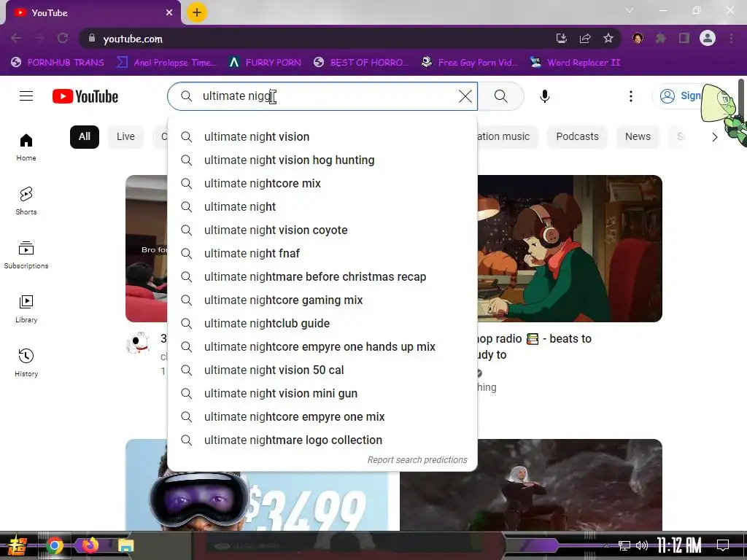
Task: Pick 'ultimate nightclub guide' suggestion
Action: click(x=322, y=323)
